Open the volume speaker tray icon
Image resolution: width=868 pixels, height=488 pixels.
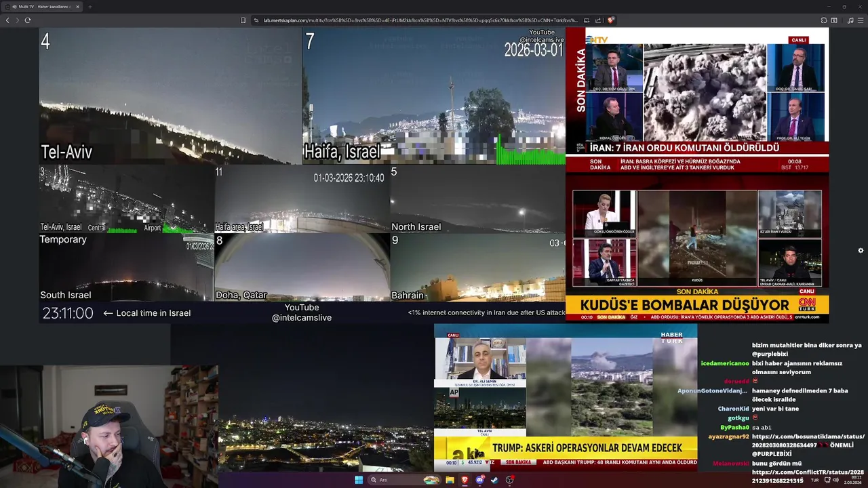[835, 480]
